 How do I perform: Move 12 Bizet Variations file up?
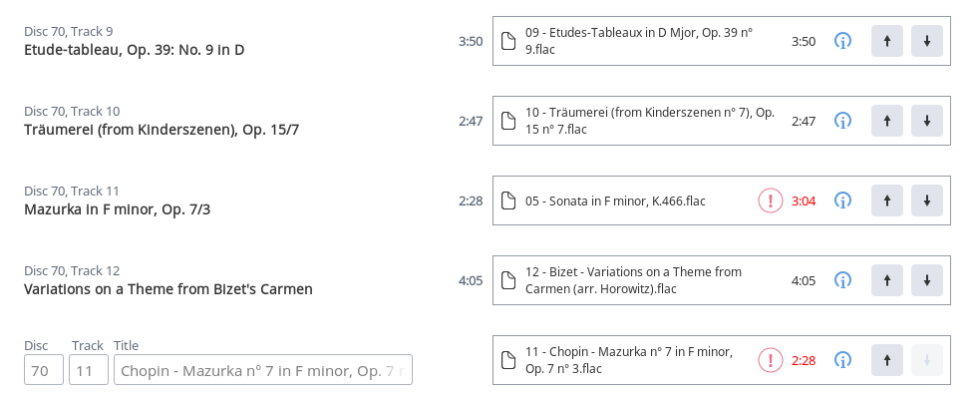(x=887, y=280)
